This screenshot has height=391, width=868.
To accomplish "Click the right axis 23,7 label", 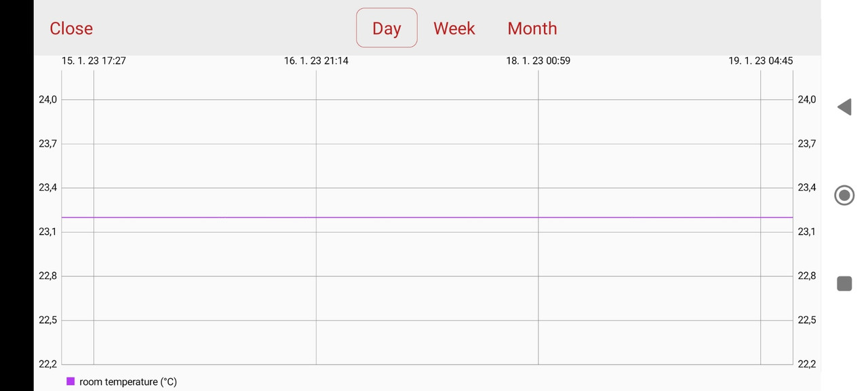I will (x=807, y=144).
